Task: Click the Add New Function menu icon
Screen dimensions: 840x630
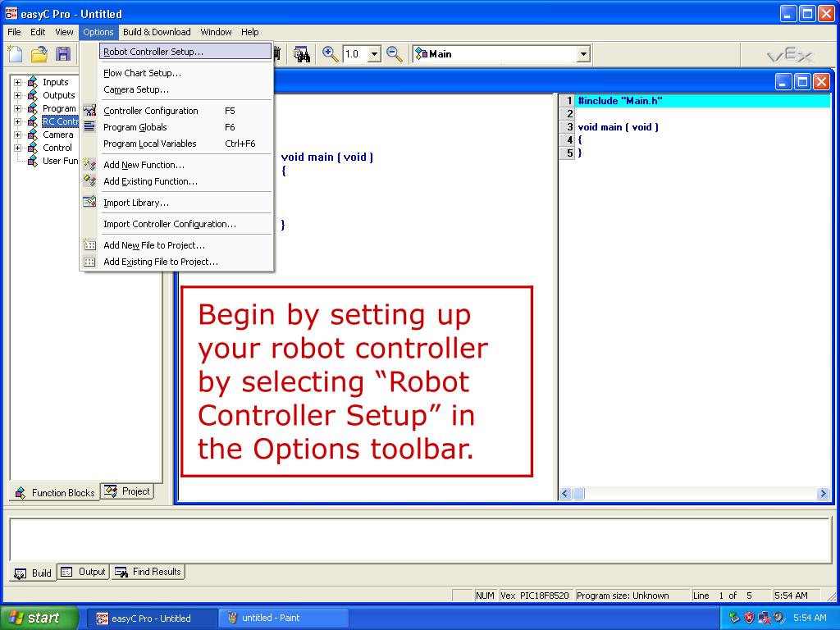Action: (89, 164)
